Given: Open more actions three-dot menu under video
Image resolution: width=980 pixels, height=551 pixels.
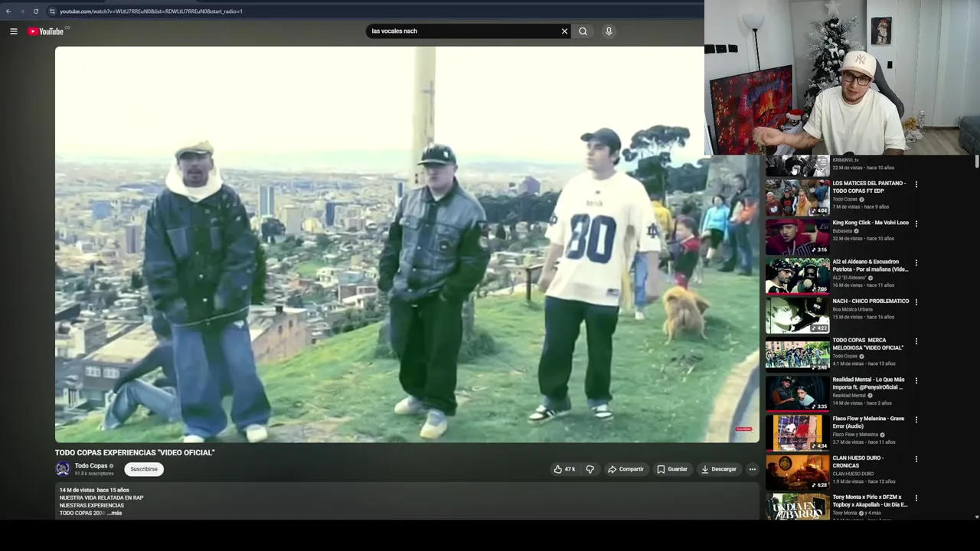Looking at the screenshot, I should 752,469.
